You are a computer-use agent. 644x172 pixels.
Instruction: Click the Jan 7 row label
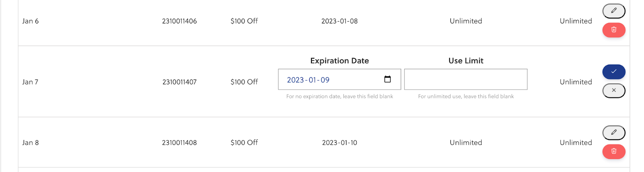(30, 82)
